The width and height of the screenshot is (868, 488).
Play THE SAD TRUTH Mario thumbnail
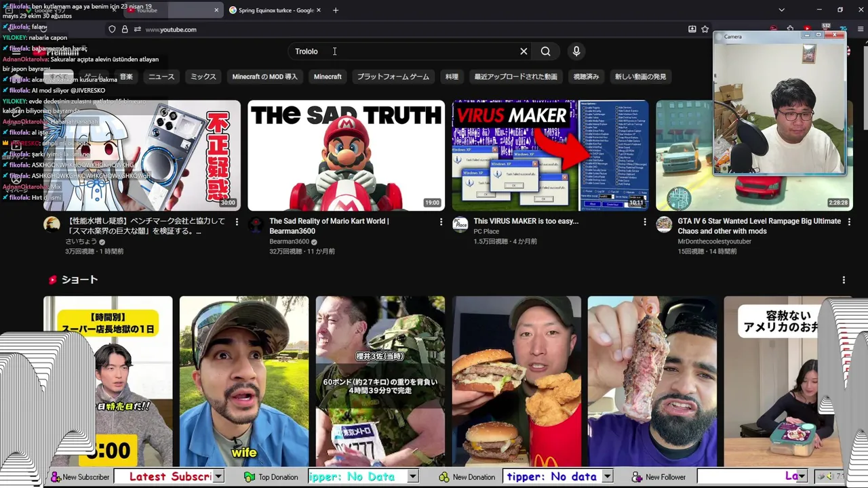tap(346, 155)
